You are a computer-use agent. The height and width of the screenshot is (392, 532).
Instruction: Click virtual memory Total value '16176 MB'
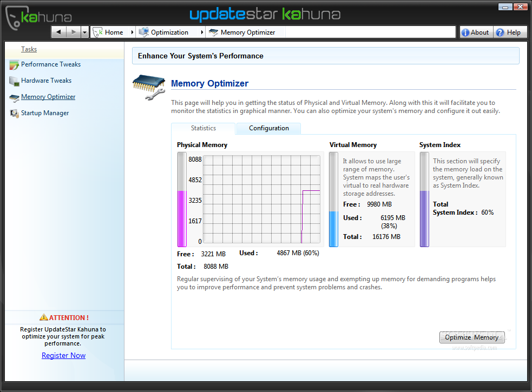386,237
